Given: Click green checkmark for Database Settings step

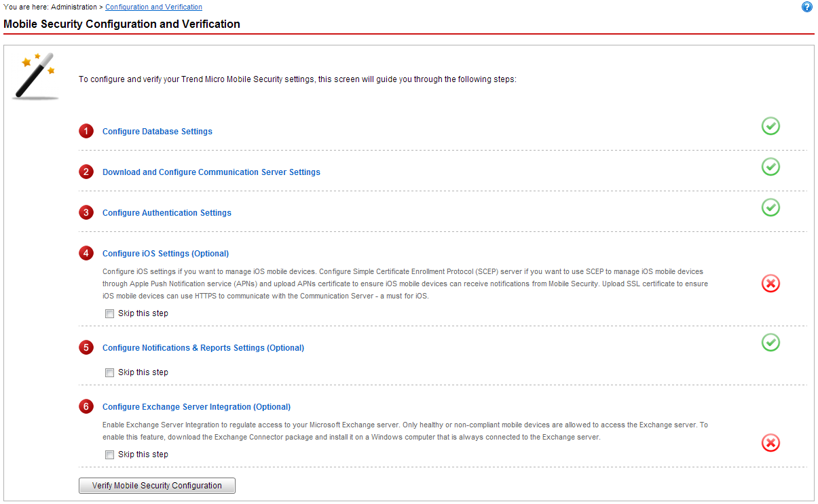Looking at the screenshot, I should point(770,126).
